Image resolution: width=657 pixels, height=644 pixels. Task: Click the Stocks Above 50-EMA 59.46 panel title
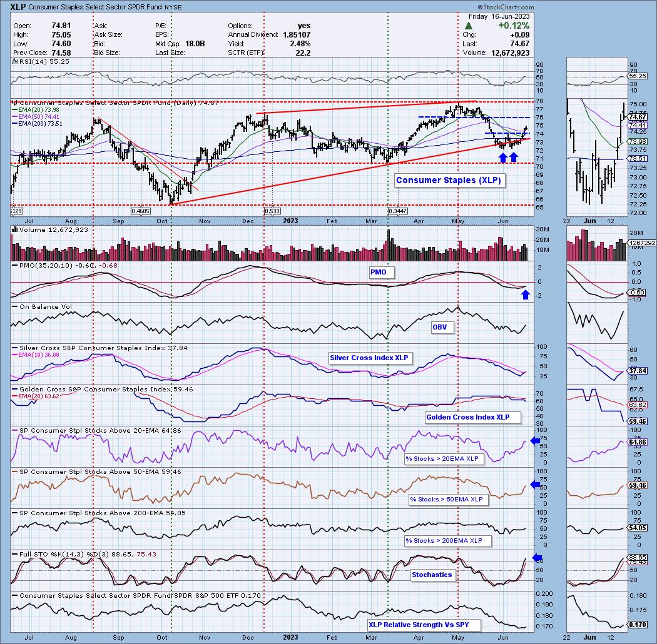click(x=96, y=471)
